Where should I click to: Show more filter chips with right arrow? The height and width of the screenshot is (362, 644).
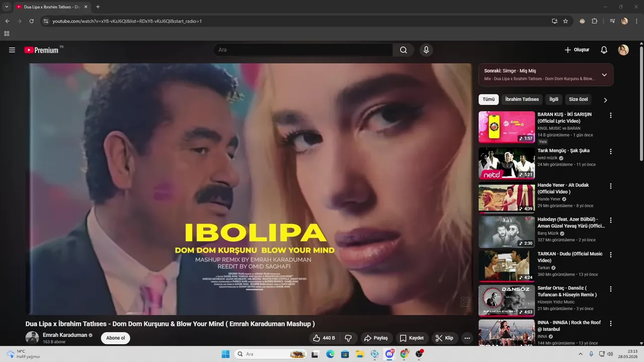(x=605, y=100)
